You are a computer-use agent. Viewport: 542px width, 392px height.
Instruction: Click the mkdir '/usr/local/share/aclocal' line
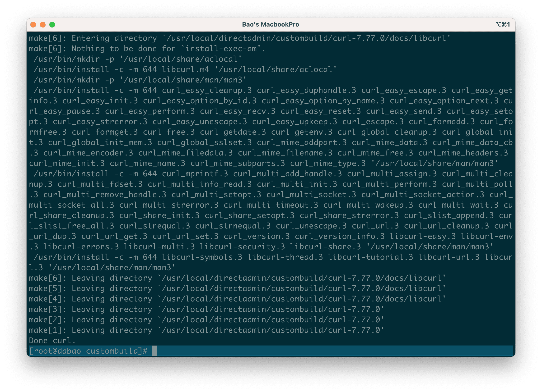point(137,59)
